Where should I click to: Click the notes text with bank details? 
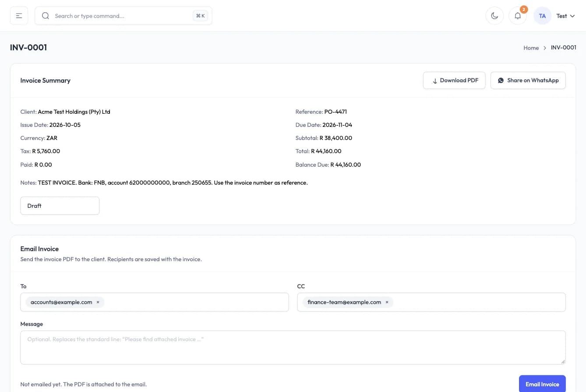click(173, 183)
